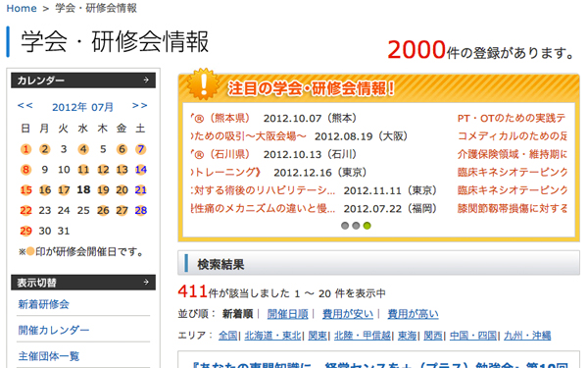Filter area to 関東
588x368 pixels.
(x=318, y=336)
